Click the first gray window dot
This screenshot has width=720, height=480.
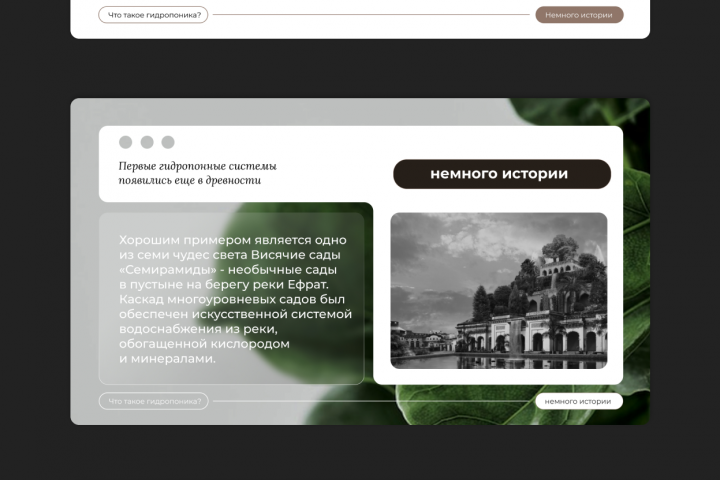coord(125,142)
